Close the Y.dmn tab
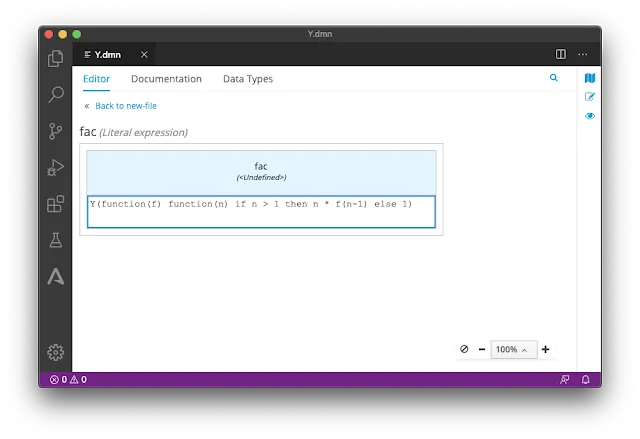Image resolution: width=640 pixels, height=439 pixels. [144, 54]
